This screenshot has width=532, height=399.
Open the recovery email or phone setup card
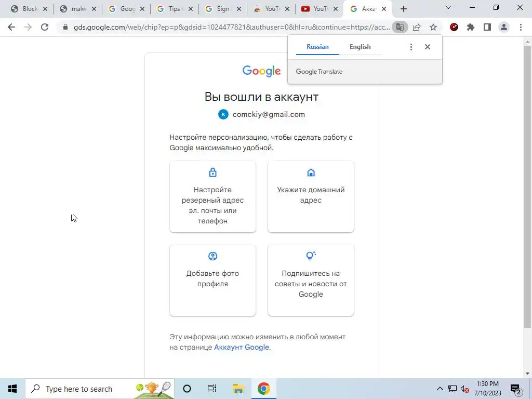click(x=212, y=197)
